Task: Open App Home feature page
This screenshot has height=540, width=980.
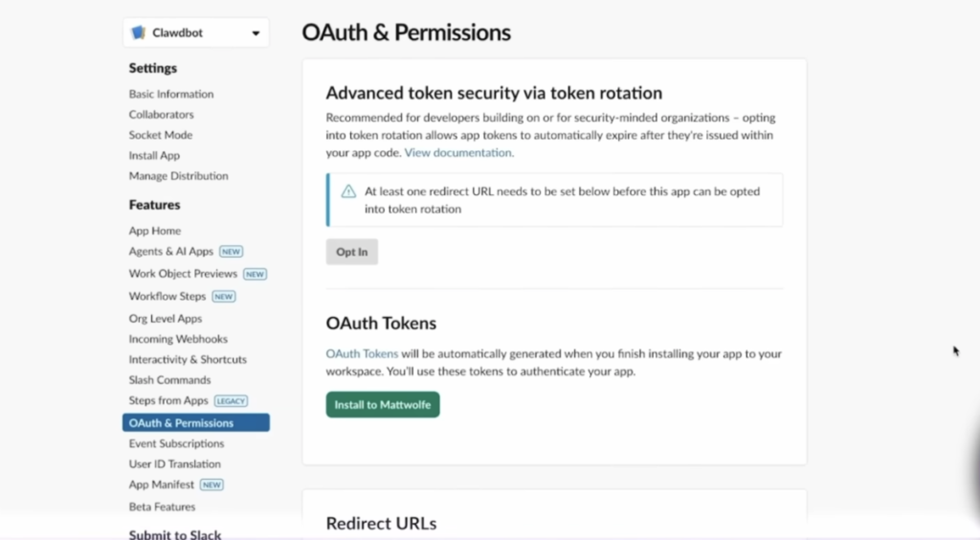Action: (154, 231)
